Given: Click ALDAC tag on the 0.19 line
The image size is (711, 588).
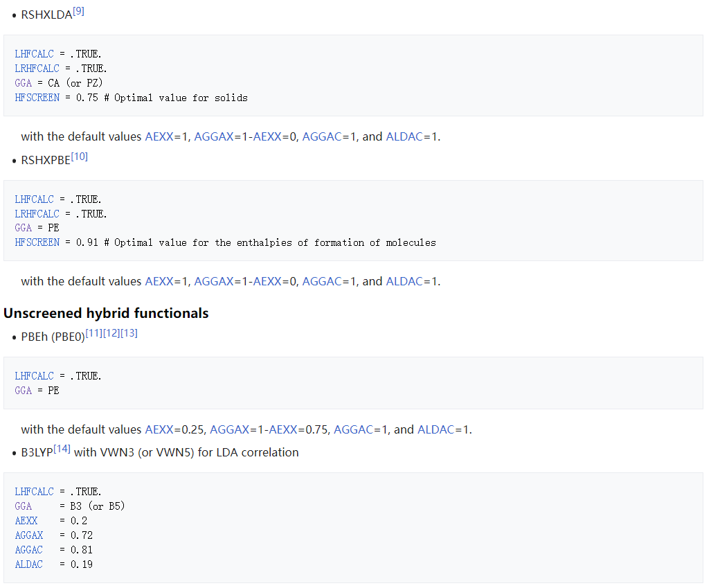Looking at the screenshot, I should (x=28, y=564).
